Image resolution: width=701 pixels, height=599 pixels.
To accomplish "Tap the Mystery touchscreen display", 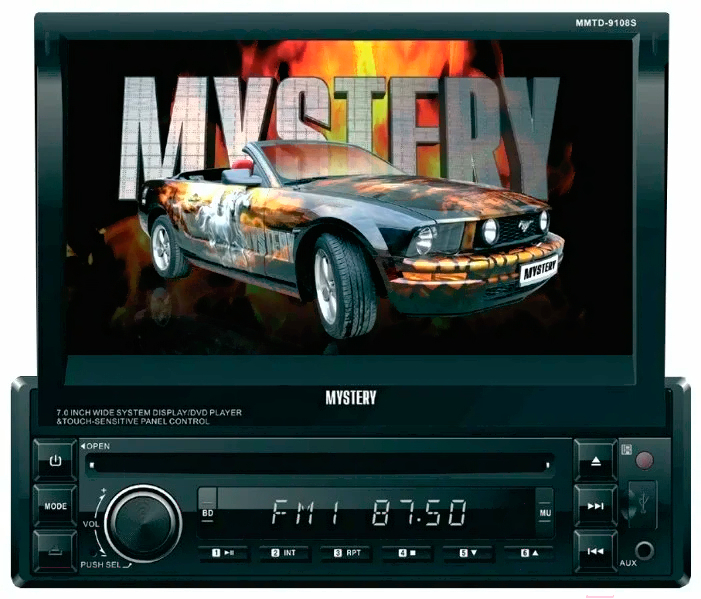I will pos(350,200).
